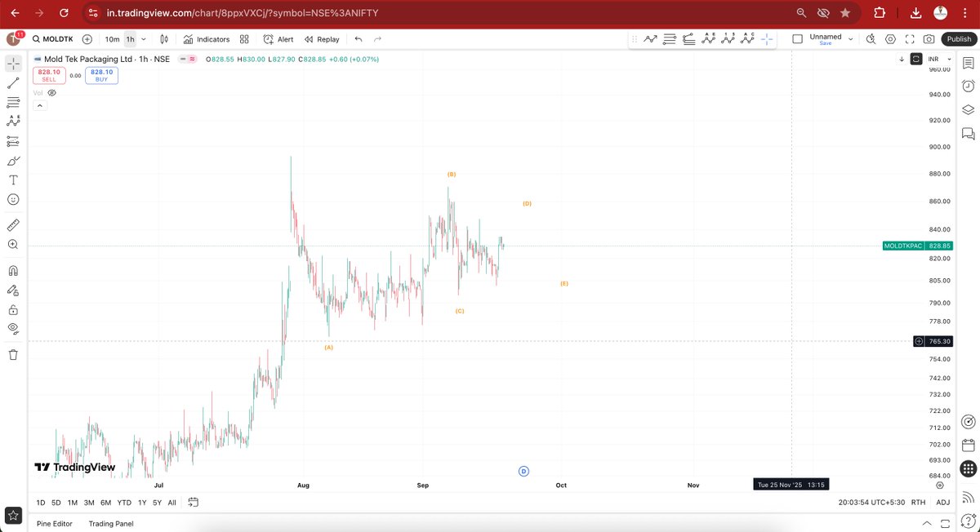This screenshot has width=980, height=532.
Task: Open the candlestick chart type menu
Action: click(164, 39)
